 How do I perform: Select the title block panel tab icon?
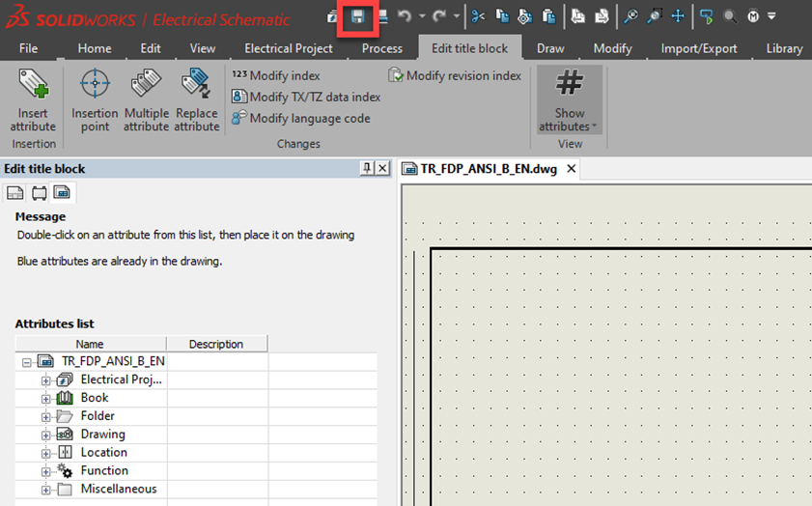point(62,193)
